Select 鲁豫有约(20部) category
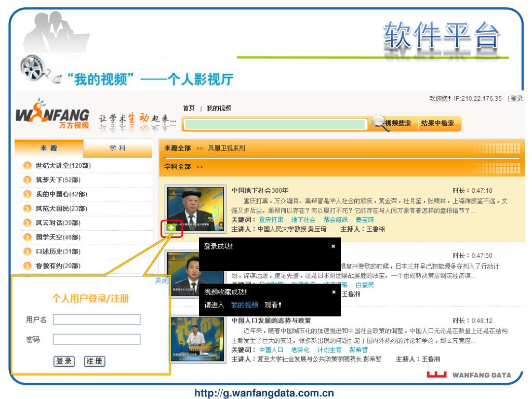The height and width of the screenshot is (399, 532). pyautogui.click(x=58, y=265)
